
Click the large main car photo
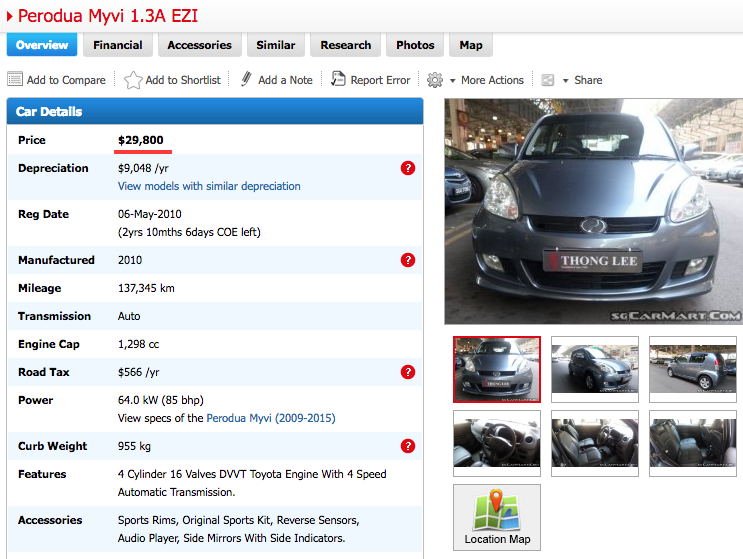[593, 211]
